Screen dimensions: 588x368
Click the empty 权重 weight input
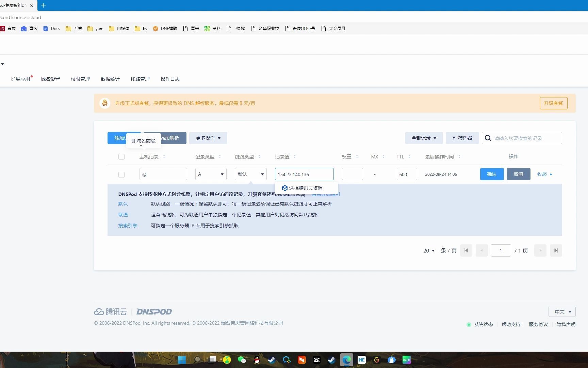(x=353, y=174)
